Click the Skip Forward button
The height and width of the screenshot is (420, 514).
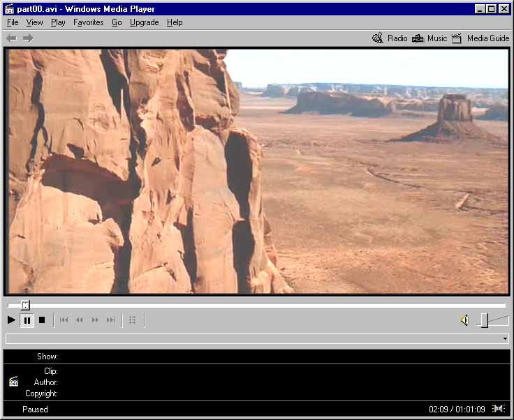point(111,320)
